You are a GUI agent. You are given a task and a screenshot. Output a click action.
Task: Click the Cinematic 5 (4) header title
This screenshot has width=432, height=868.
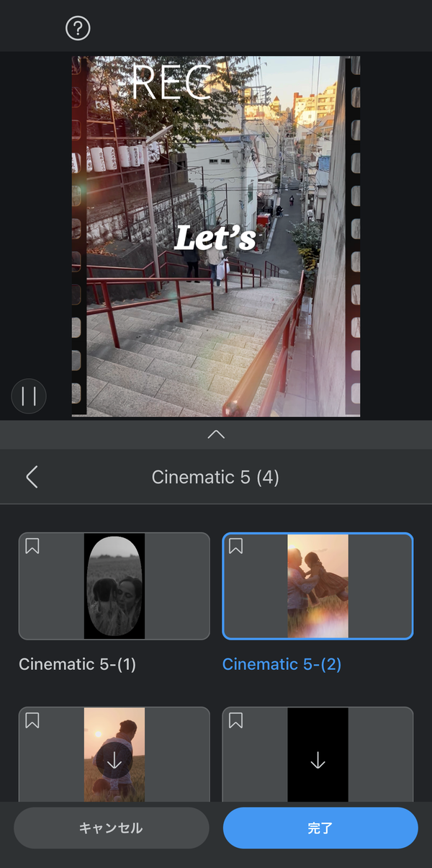tap(215, 477)
